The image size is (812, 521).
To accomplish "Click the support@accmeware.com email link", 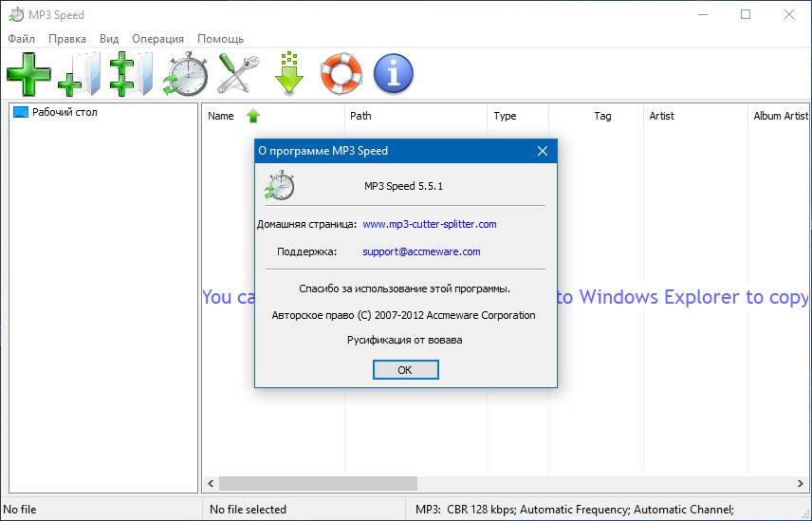I will pos(421,251).
